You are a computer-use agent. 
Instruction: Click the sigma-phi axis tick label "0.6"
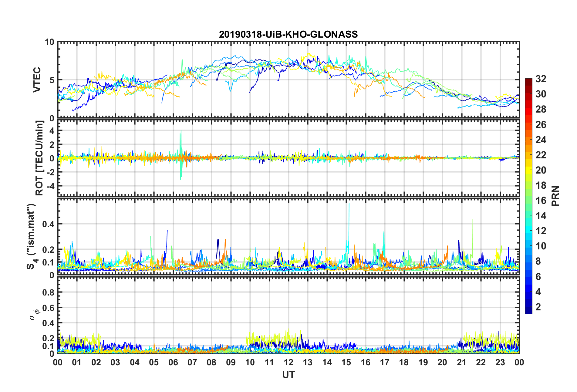(48, 308)
